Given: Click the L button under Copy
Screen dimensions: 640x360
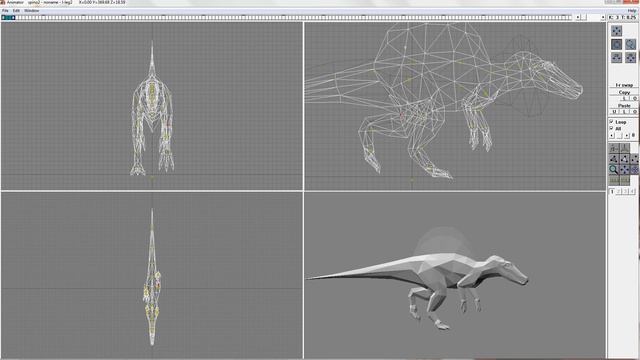Looking at the screenshot, I should (x=624, y=98).
